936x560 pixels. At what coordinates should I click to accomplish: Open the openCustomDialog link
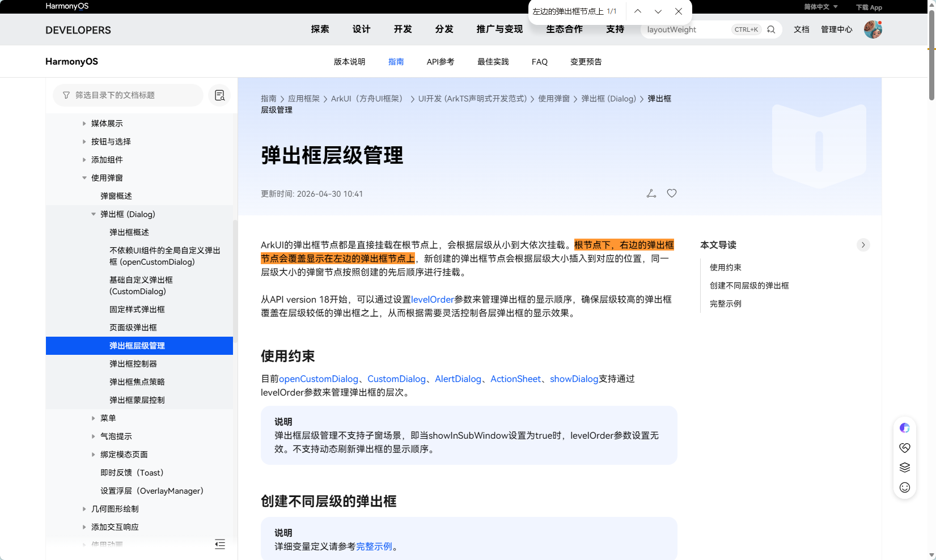pos(319,379)
